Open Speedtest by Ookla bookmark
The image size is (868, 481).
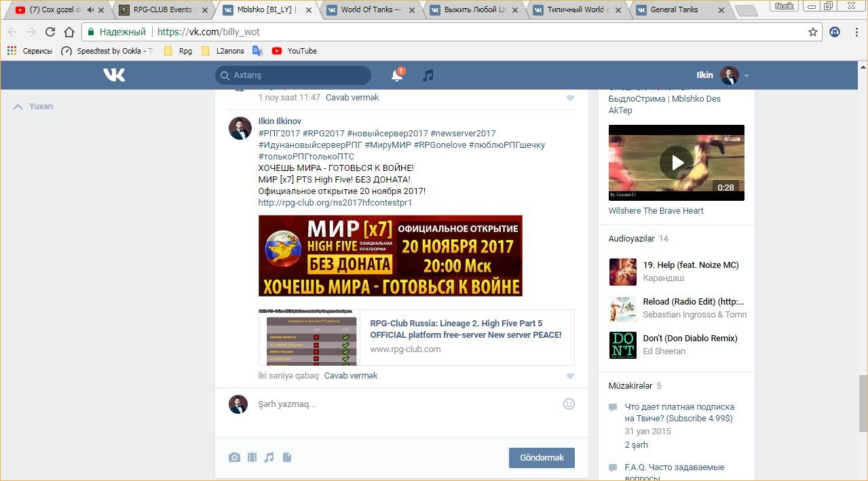(107, 51)
